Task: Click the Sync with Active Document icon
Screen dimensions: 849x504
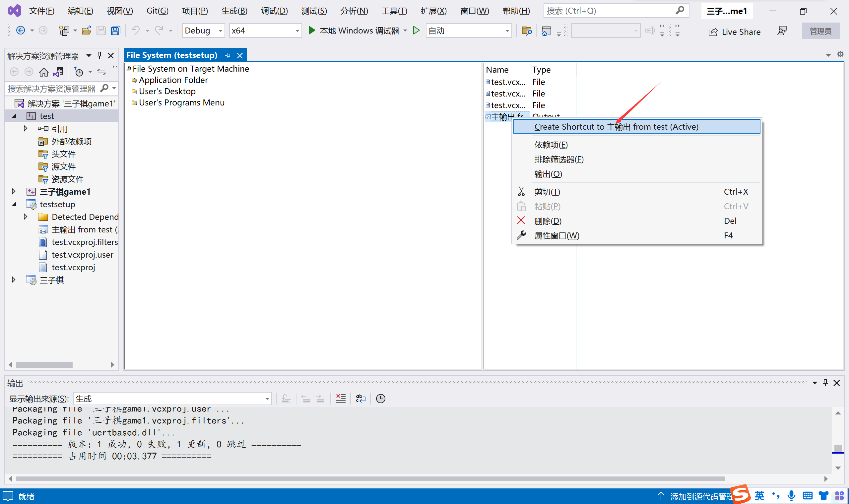Action: pyautogui.click(x=101, y=72)
